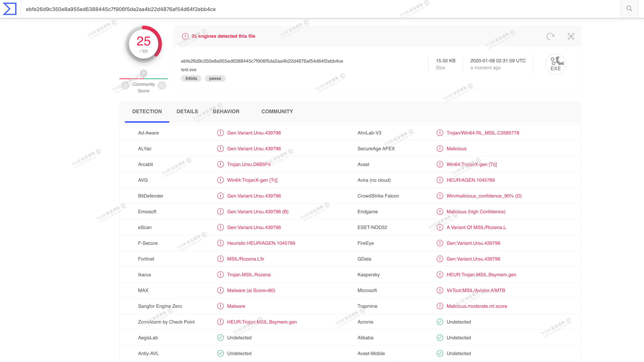Screen dimensions: 644x362
Task: Click the reanalyze refresh icon
Action: click(550, 36)
